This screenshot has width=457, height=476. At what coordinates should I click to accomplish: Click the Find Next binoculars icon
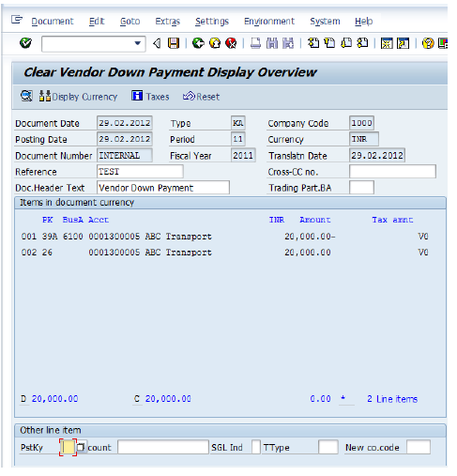coord(288,43)
